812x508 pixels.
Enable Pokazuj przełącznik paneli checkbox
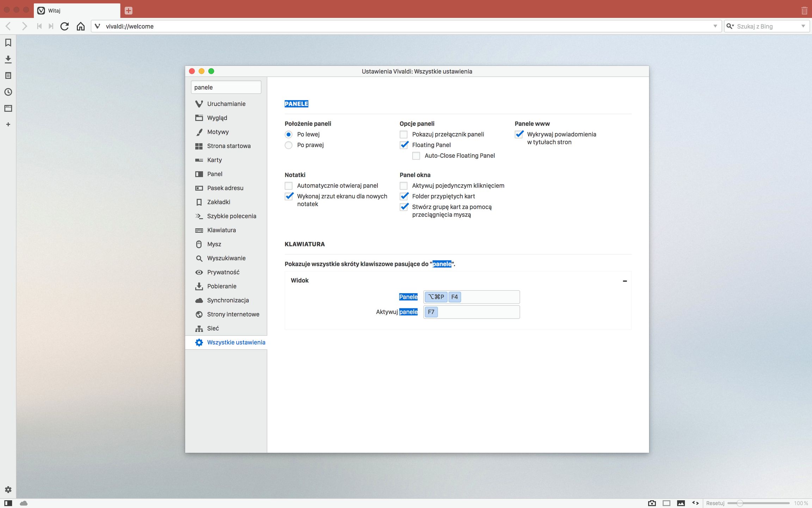tap(404, 134)
